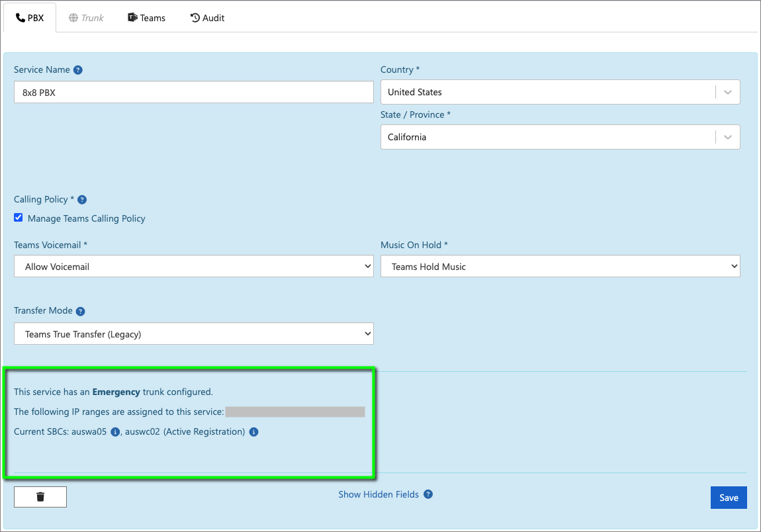The height and width of the screenshot is (532, 761).
Task: Click the "auswc02 (Active Registration)" text
Action: (185, 432)
